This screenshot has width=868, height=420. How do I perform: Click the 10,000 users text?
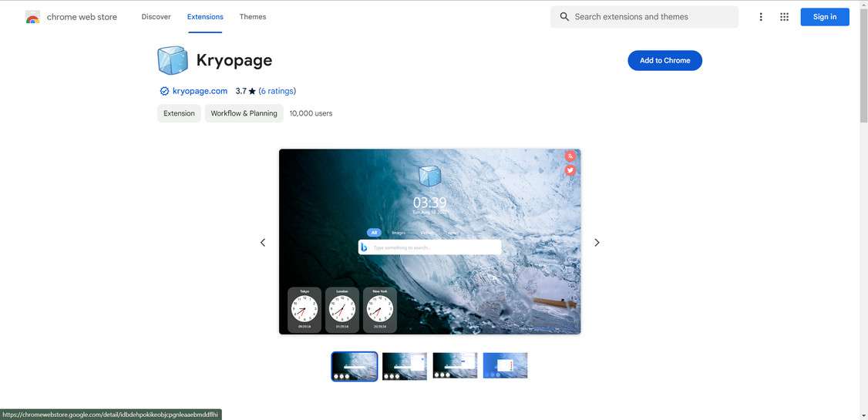[311, 113]
